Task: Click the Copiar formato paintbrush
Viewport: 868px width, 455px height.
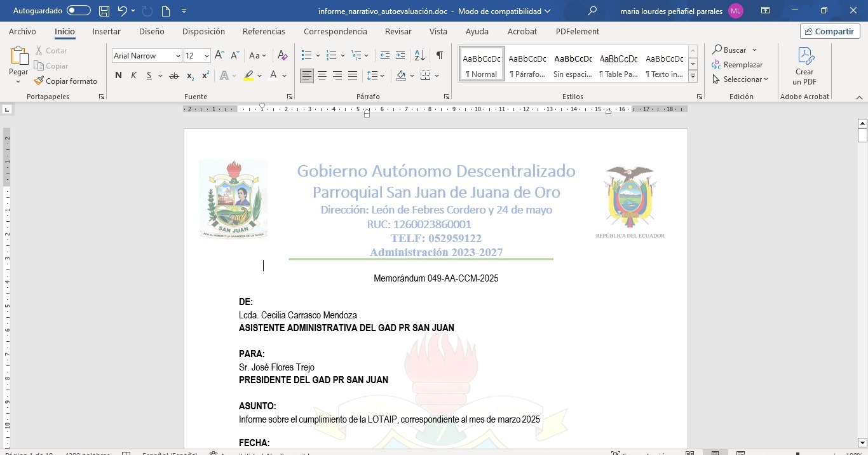Action: 65,81
